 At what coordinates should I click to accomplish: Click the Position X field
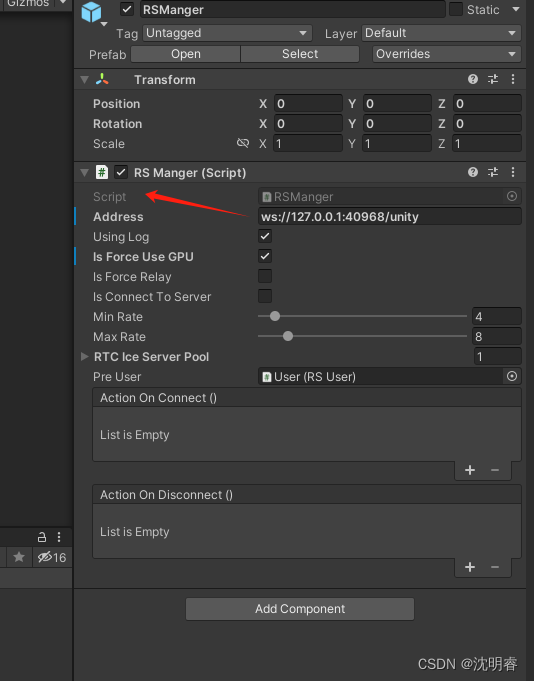coord(308,103)
